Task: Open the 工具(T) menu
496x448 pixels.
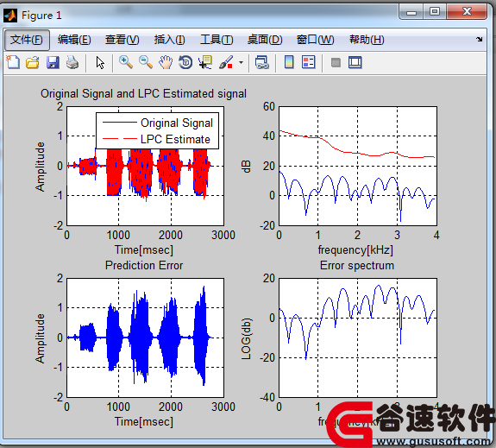Action: [x=217, y=40]
